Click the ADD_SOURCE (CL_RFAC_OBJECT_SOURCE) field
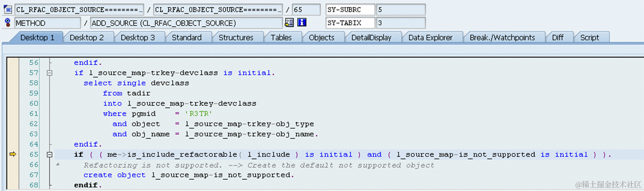The height and width of the screenshot is (191, 644). 186,23
